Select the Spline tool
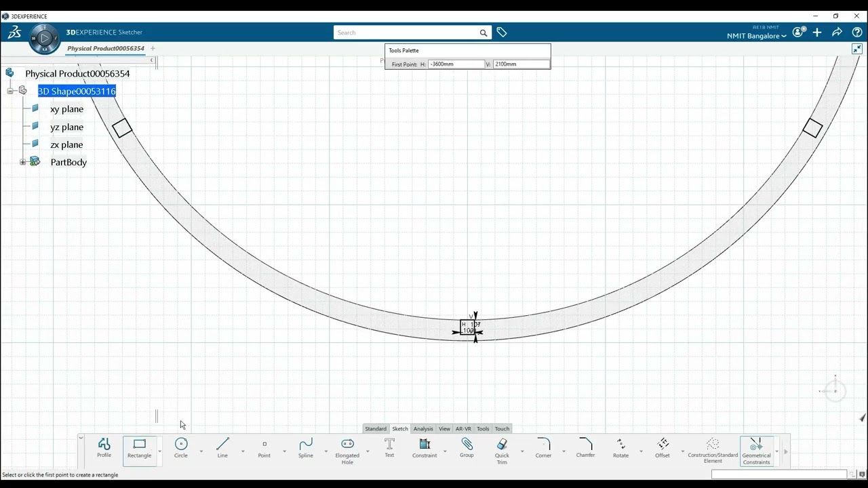The image size is (868, 488). (306, 449)
